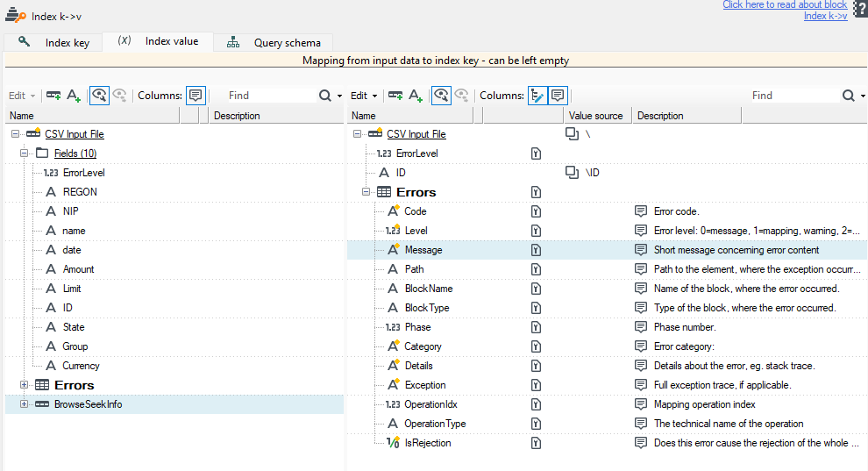Open CSV Input File link in left tree
Image resolution: width=868 pixels, height=471 pixels.
[75, 134]
